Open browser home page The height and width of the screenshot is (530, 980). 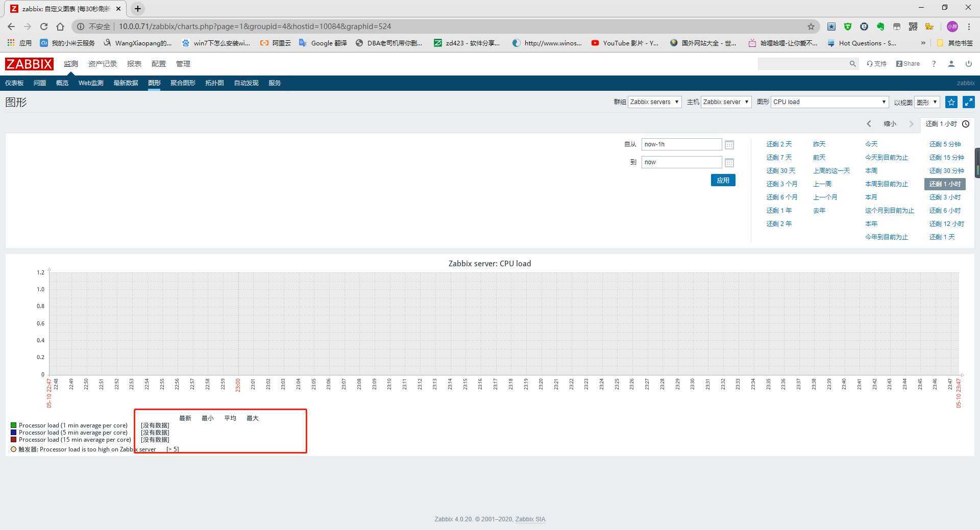[60, 27]
